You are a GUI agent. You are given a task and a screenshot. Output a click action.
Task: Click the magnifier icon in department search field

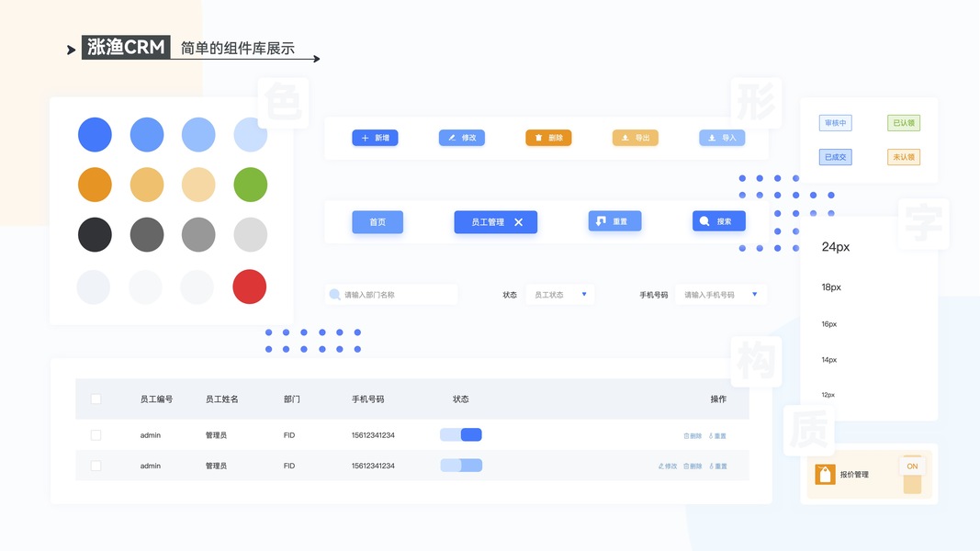[334, 294]
